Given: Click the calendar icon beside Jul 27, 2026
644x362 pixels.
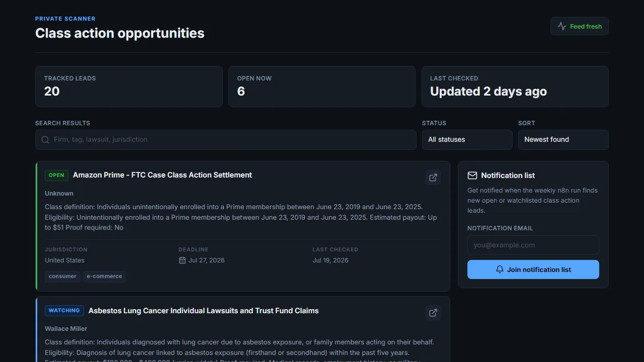Looking at the screenshot, I should click(x=182, y=260).
